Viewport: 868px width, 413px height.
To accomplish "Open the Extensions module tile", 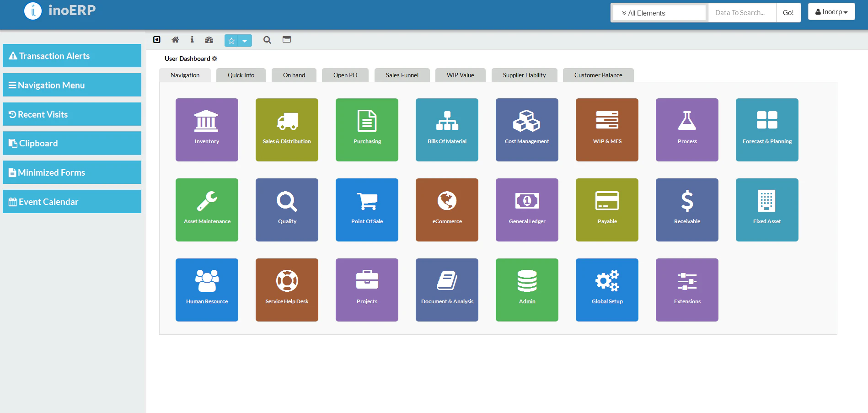I will 687,290.
